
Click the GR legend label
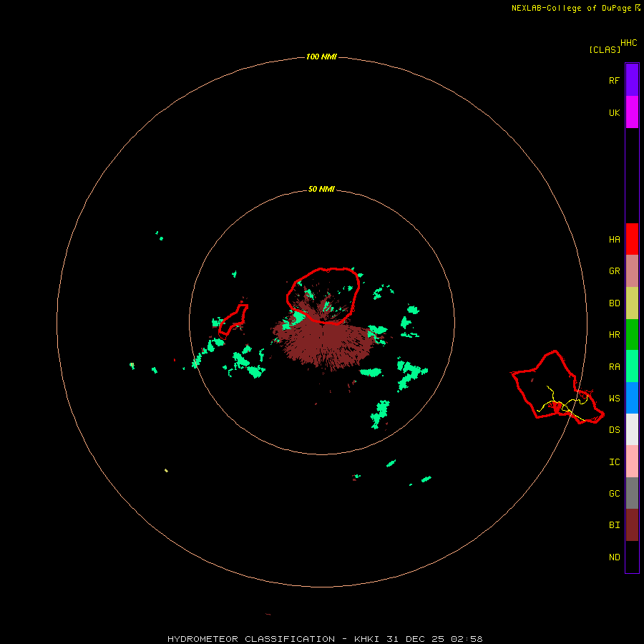coord(614,271)
